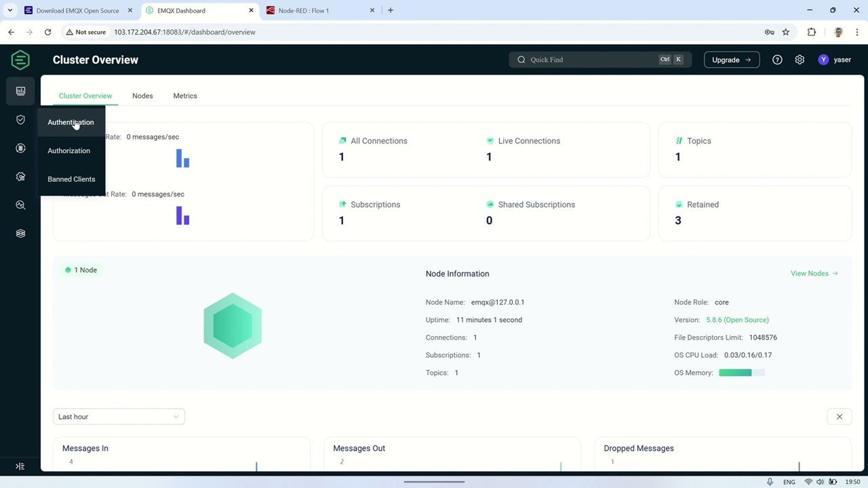Click the Upgrade button
The image size is (868, 488).
pyautogui.click(x=732, y=60)
